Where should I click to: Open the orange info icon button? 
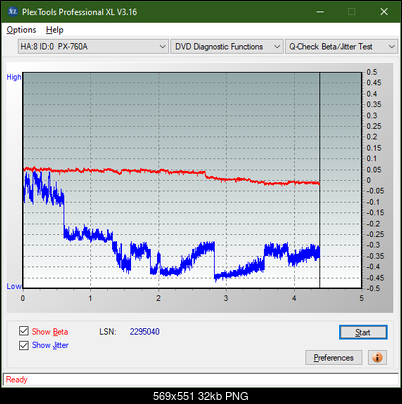tap(377, 358)
